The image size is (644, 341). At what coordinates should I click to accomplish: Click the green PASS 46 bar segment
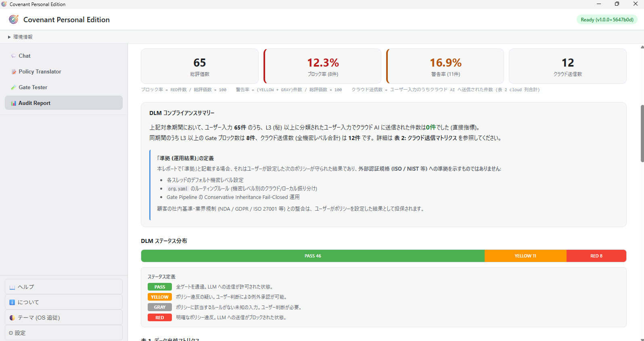point(313,256)
